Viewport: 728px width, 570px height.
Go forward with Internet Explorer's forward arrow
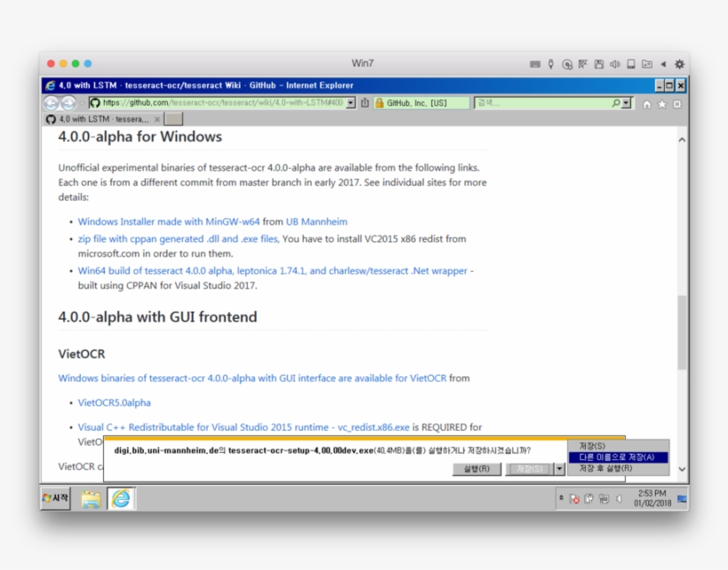coord(68,103)
